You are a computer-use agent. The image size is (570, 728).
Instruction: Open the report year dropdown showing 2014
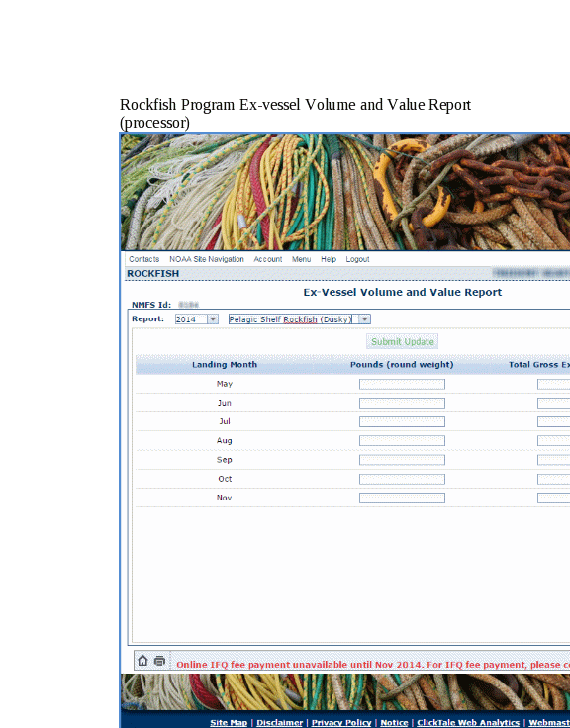(x=197, y=318)
